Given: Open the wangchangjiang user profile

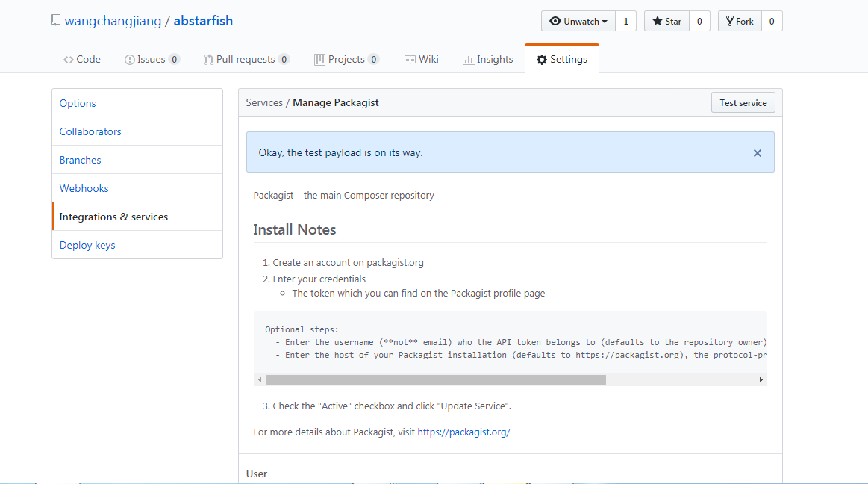Looking at the screenshot, I should tap(113, 21).
